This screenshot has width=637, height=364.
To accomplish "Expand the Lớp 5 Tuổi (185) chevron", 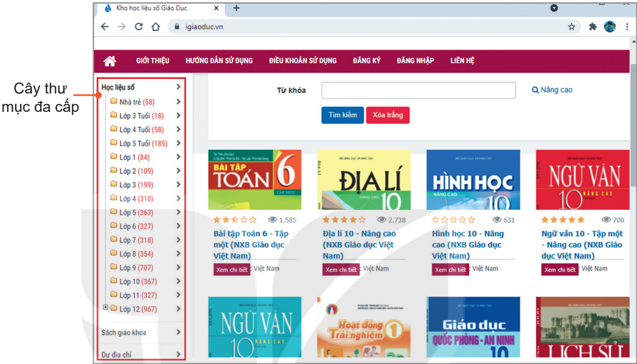I will point(178,143).
